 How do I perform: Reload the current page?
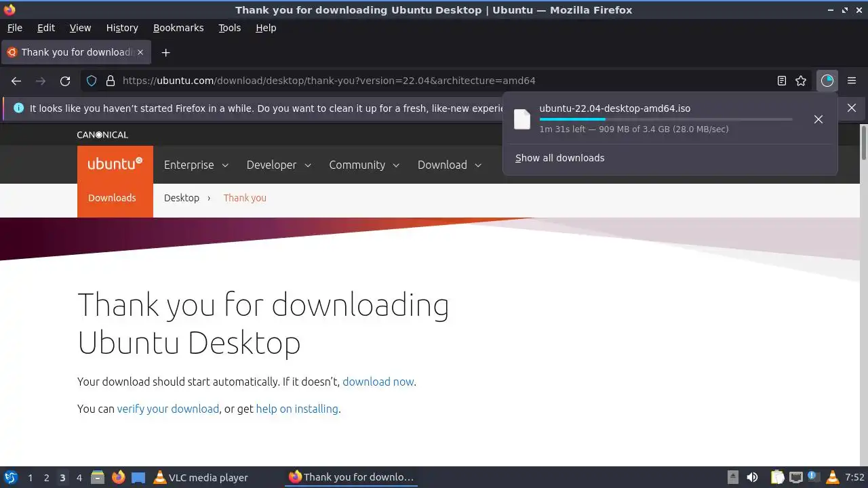65,81
